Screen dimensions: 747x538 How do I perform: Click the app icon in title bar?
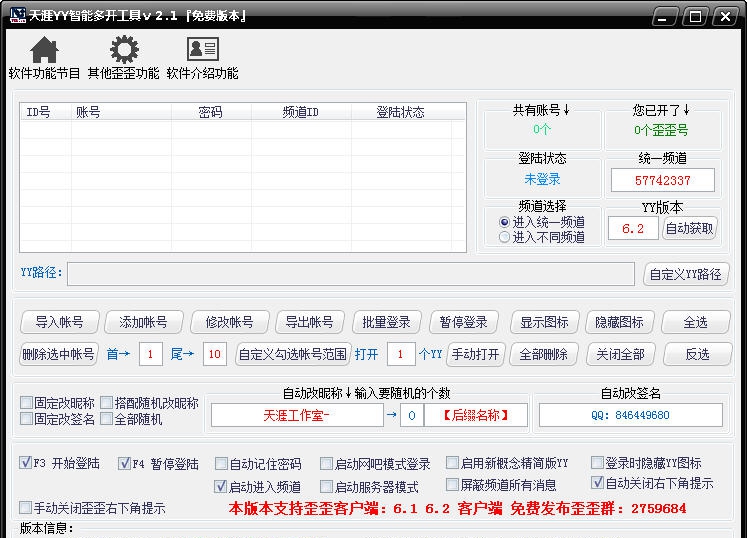pos(15,15)
